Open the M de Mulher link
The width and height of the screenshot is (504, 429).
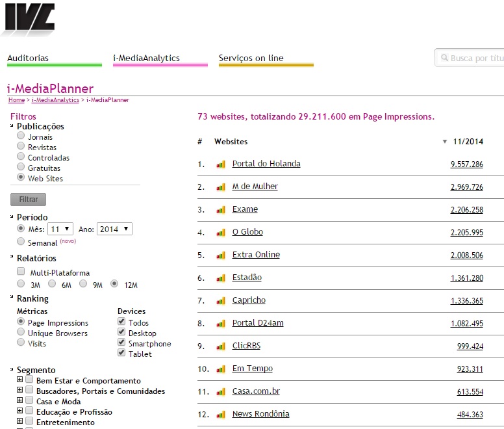tap(255, 187)
